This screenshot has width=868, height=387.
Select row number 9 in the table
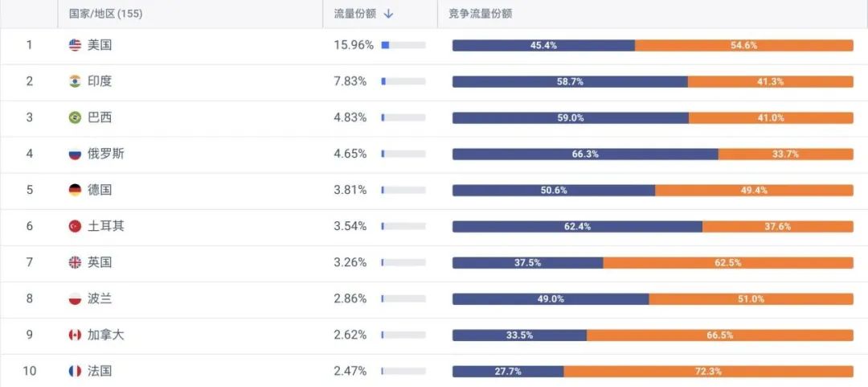click(30, 335)
